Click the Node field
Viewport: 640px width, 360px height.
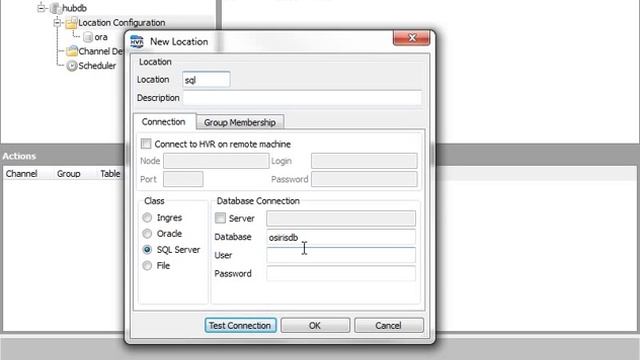tap(216, 161)
